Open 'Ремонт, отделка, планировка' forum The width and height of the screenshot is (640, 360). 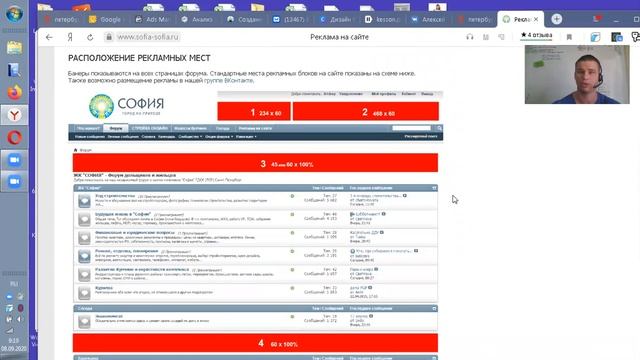(x=127, y=251)
